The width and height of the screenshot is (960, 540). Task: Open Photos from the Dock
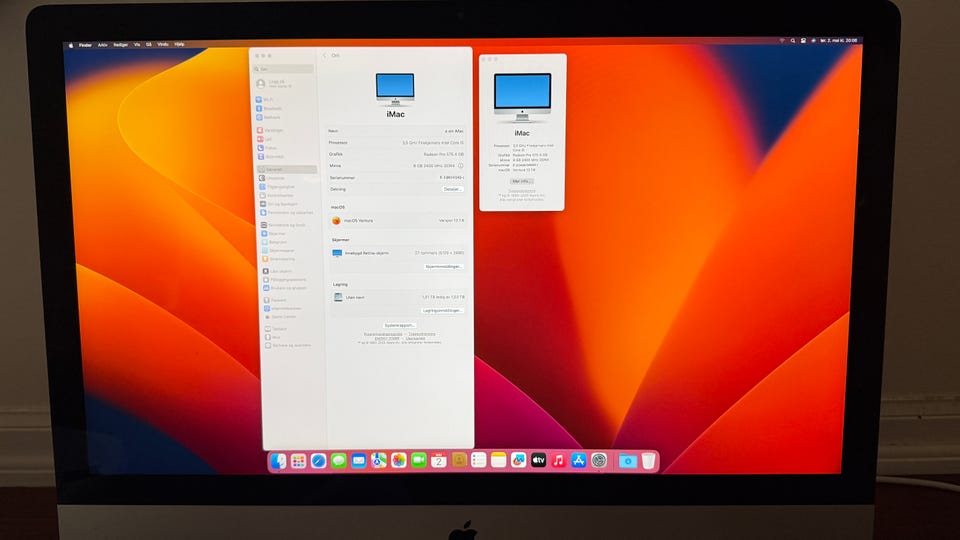tap(399, 460)
